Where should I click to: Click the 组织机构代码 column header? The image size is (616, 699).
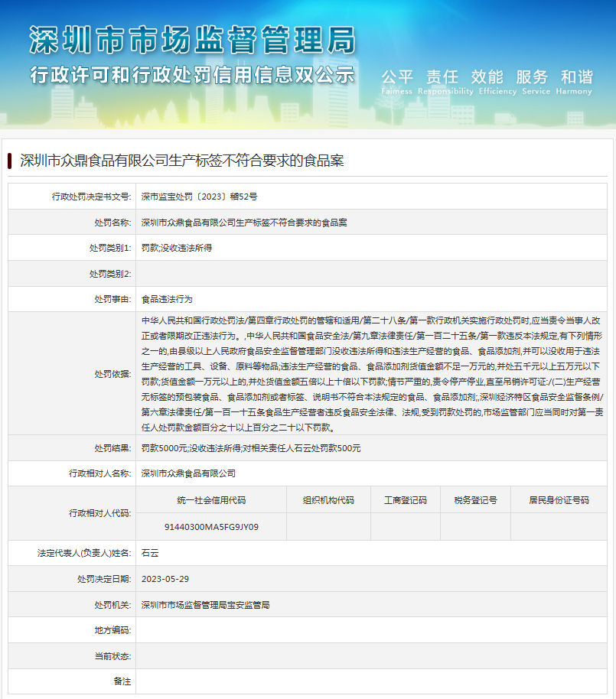tap(329, 500)
